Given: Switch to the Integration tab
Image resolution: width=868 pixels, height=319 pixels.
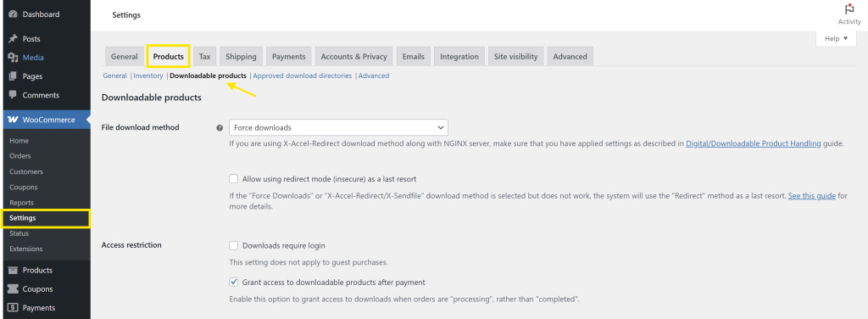Looking at the screenshot, I should pyautogui.click(x=459, y=57).
